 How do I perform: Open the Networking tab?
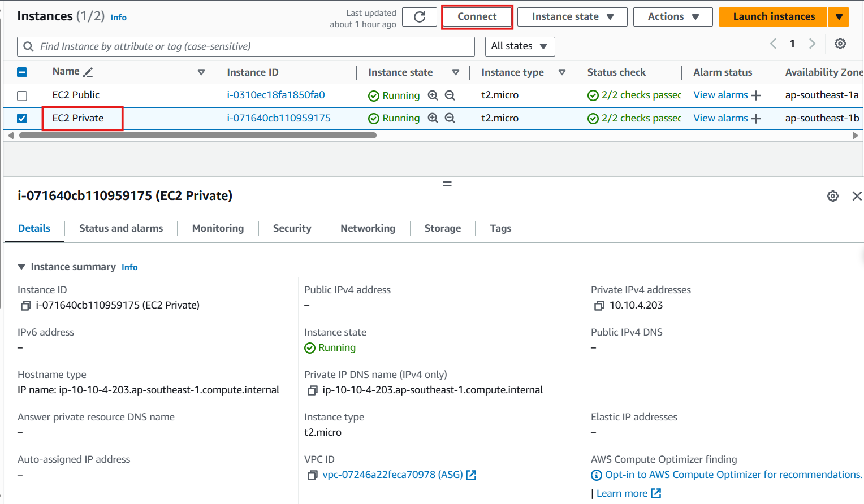click(368, 228)
